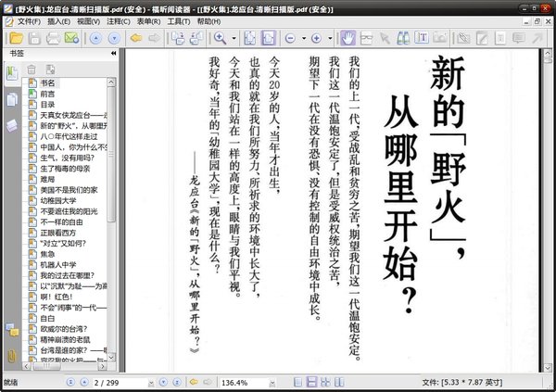Switch to single page layout in status bar
The image size is (556, 392).
click(x=298, y=382)
